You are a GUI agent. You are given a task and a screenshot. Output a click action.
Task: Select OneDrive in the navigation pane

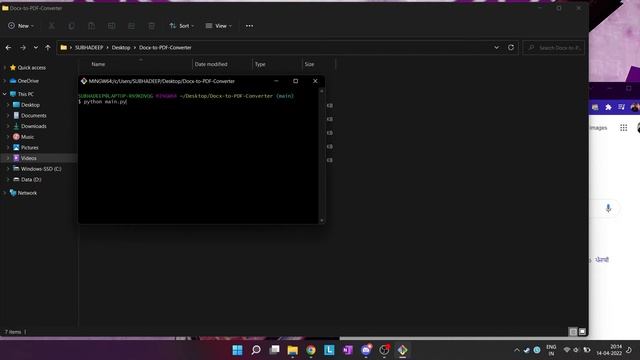point(28,81)
